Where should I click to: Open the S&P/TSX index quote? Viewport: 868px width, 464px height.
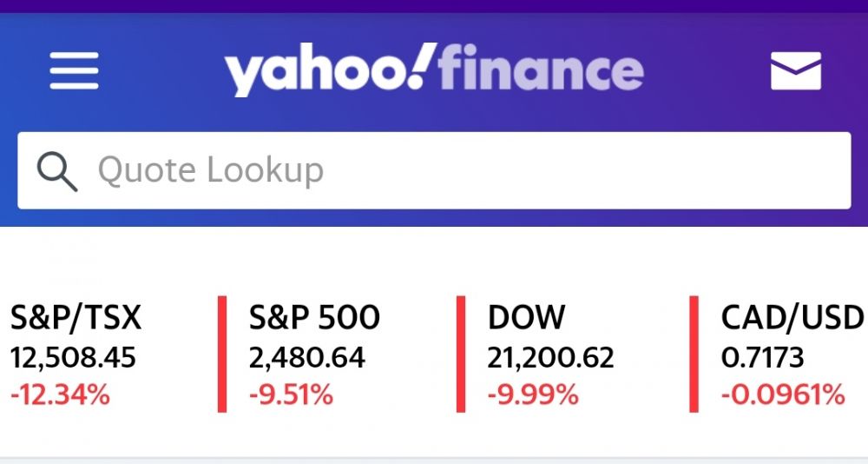click(x=76, y=318)
